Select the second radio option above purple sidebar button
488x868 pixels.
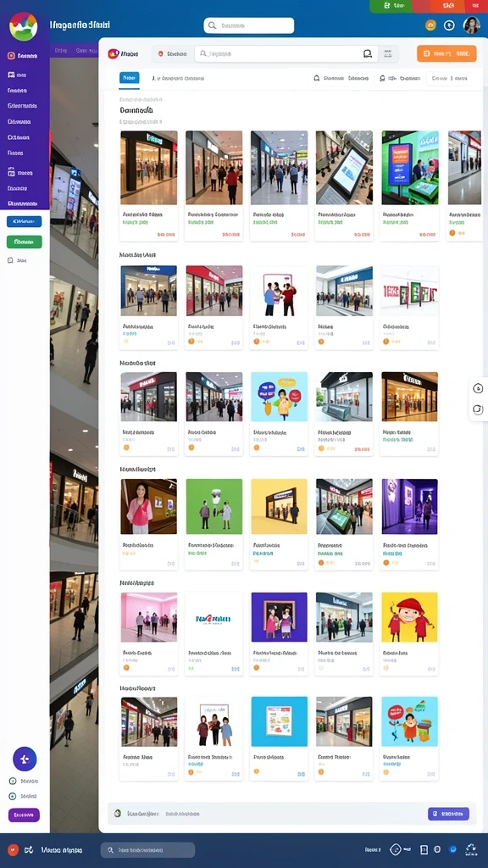pyautogui.click(x=12, y=796)
